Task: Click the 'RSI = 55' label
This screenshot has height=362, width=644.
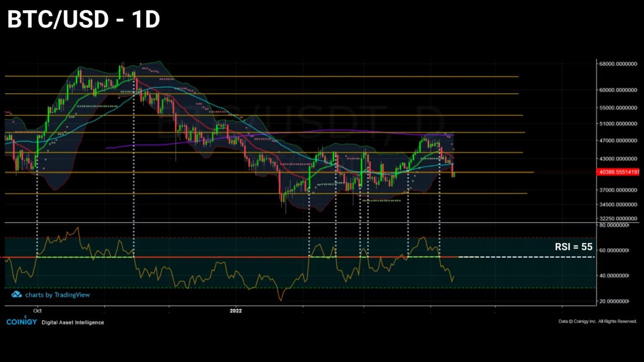Action: (x=574, y=247)
